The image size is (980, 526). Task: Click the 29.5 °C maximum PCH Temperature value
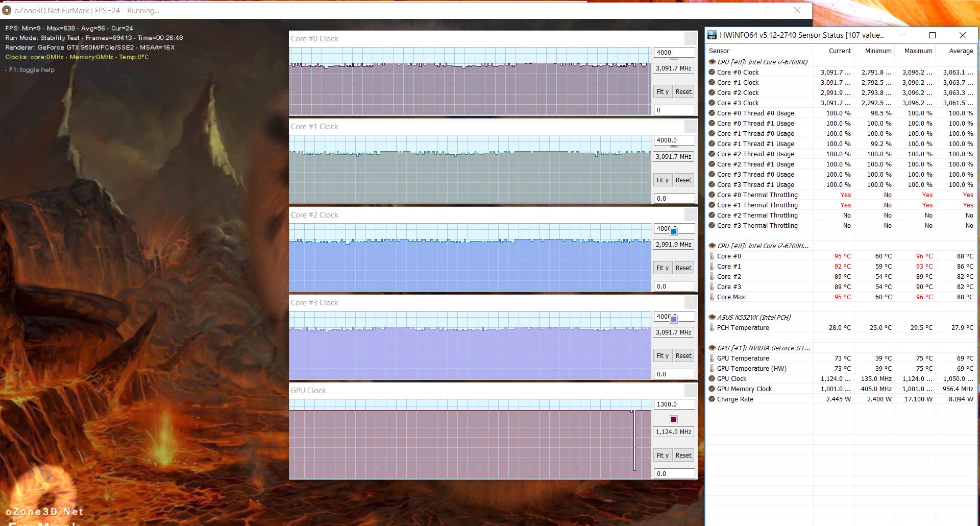921,328
